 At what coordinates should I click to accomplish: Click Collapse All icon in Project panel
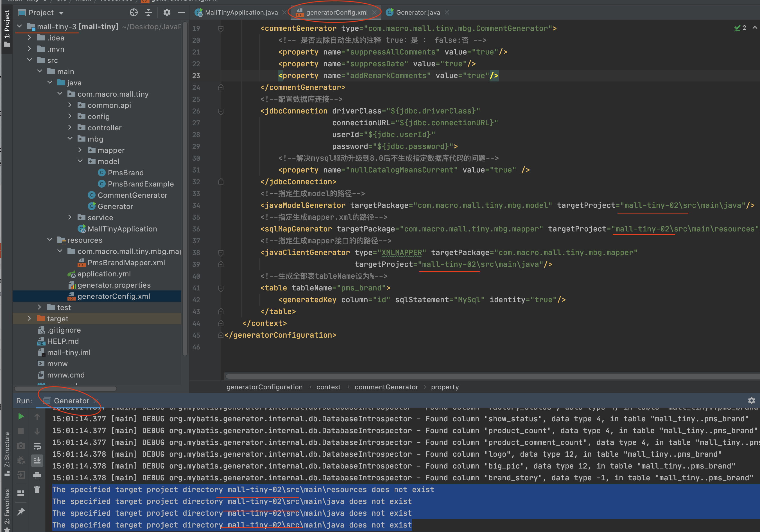[x=149, y=13]
